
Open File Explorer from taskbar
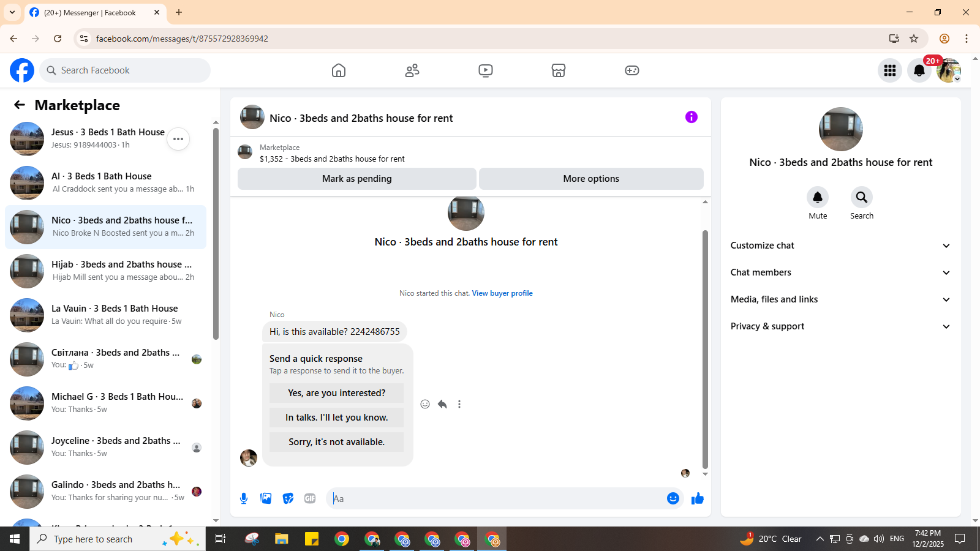[x=281, y=539]
